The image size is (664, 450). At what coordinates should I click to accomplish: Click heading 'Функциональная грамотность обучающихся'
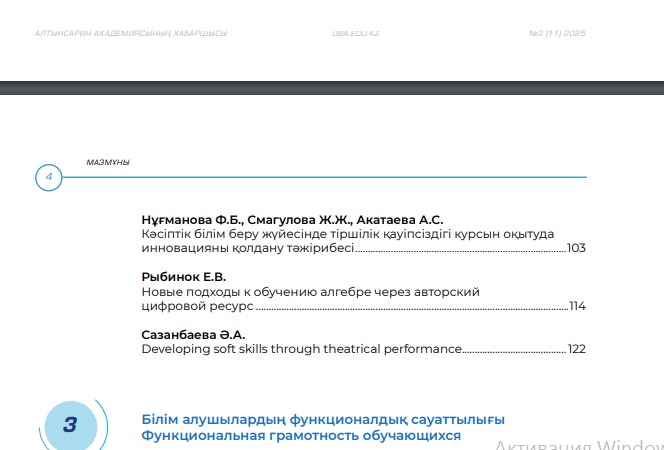[301, 436]
